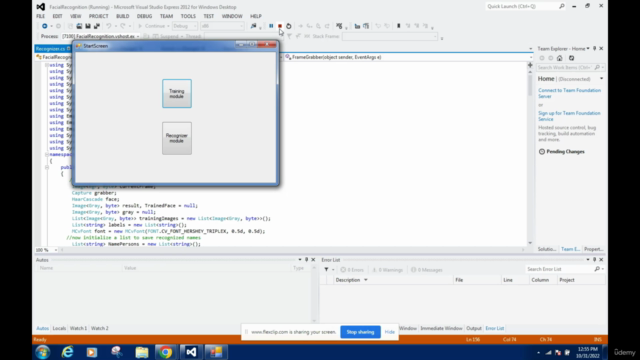The image size is (640, 360).
Task: Switch to the Autos tab
Action: tap(42, 328)
